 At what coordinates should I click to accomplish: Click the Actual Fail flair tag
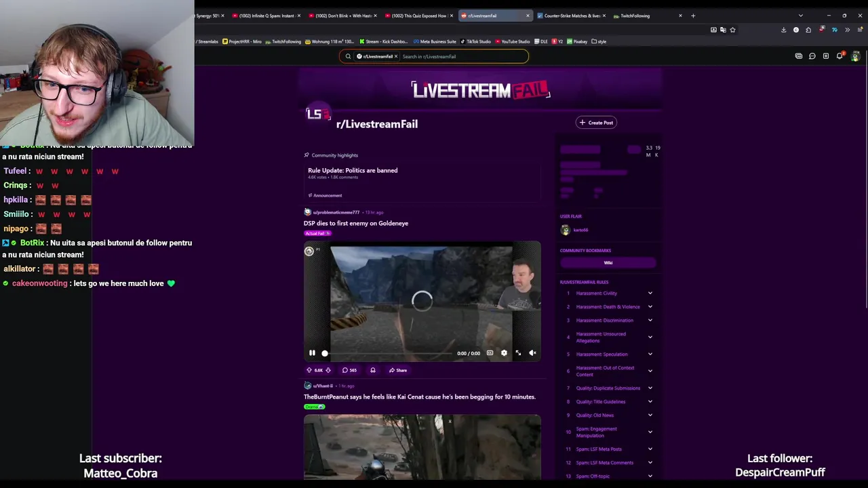tap(317, 233)
